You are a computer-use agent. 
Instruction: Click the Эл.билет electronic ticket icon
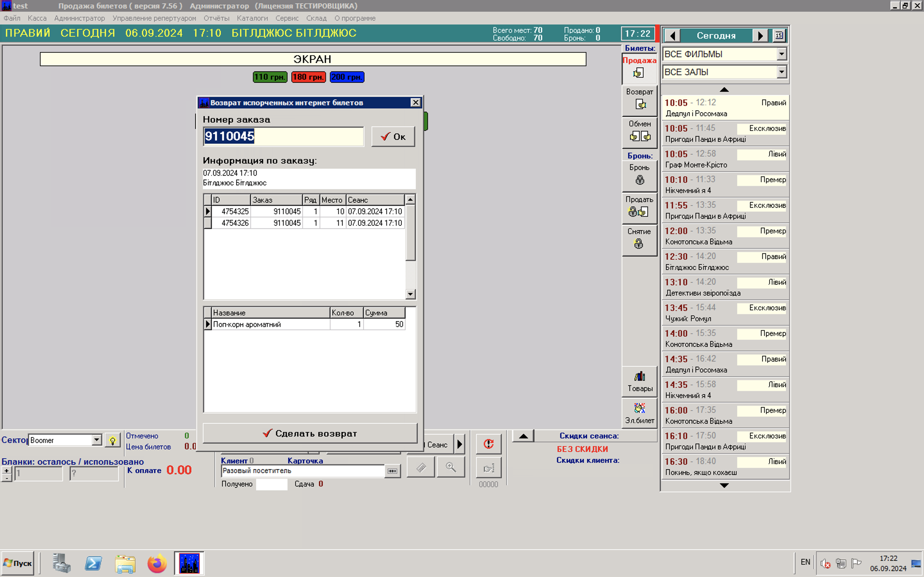click(x=639, y=409)
